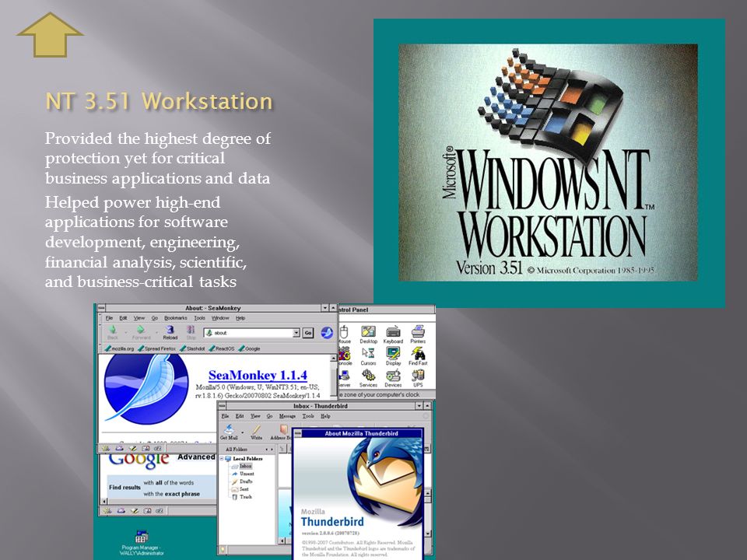Open the Forward button history dropdown arrow
The width and height of the screenshot is (747, 560).
[x=156, y=332]
